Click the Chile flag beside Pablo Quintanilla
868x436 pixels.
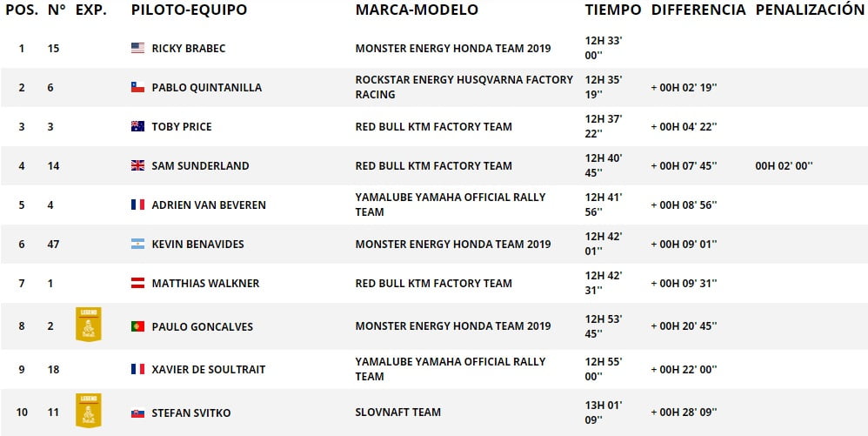137,88
